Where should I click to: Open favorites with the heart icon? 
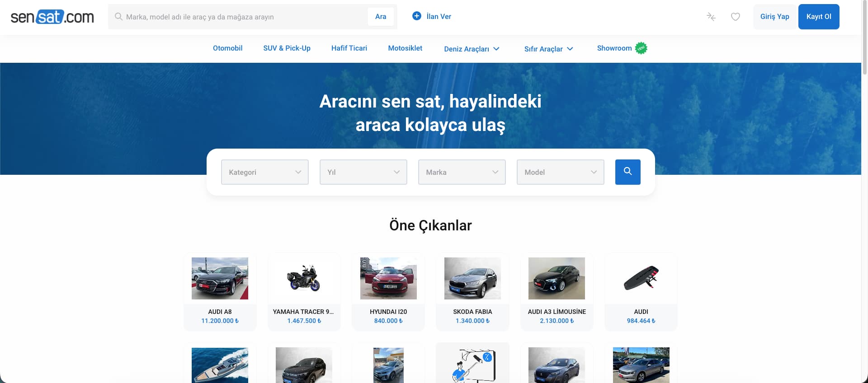tap(736, 17)
